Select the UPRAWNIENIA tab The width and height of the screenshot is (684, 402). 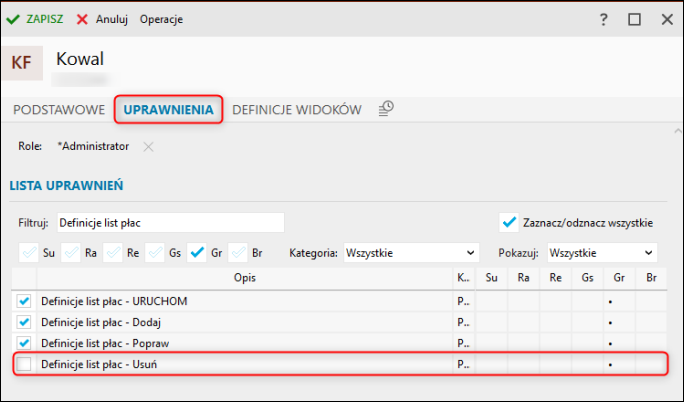(168, 110)
